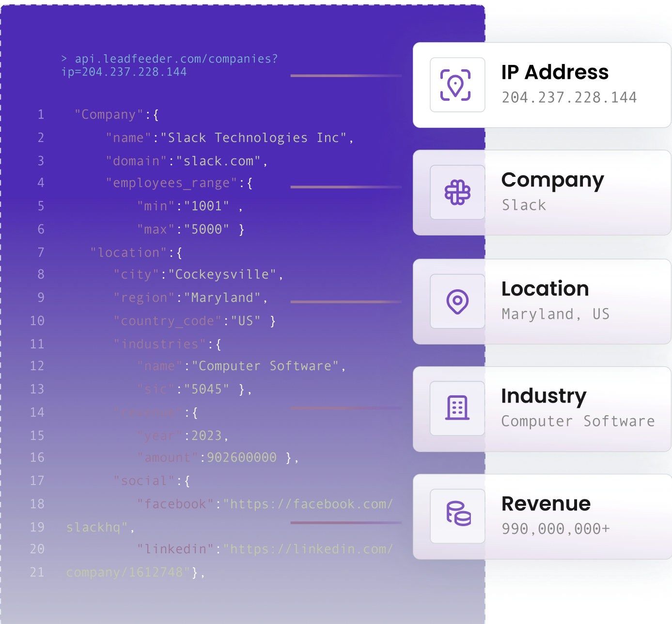The width and height of the screenshot is (672, 624).
Task: Select the IP Address card heading
Action: (x=555, y=72)
